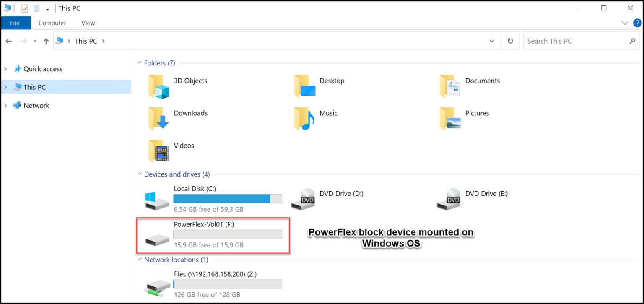The width and height of the screenshot is (644, 304).
Task: Collapse the Devices and drives section
Action: click(139, 174)
